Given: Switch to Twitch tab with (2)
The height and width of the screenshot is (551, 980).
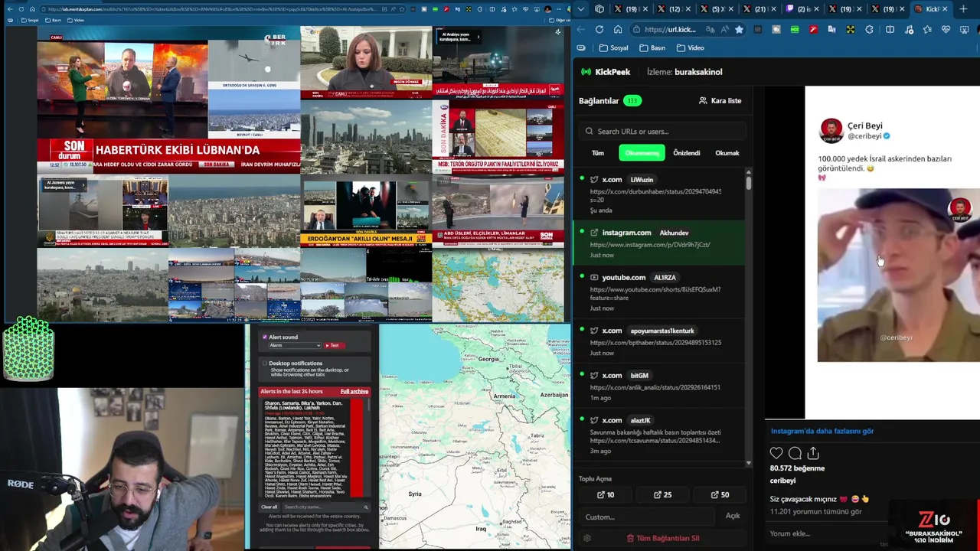Looking at the screenshot, I should (804, 9).
